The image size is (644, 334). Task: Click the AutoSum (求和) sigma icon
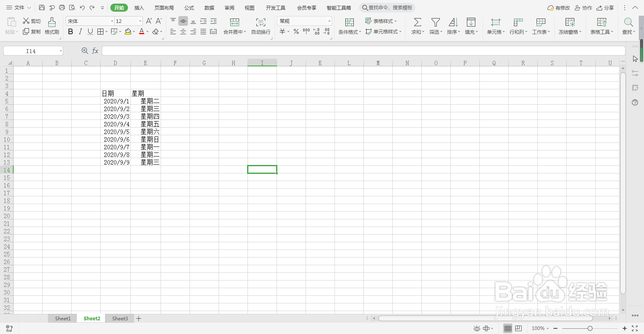[x=417, y=22]
